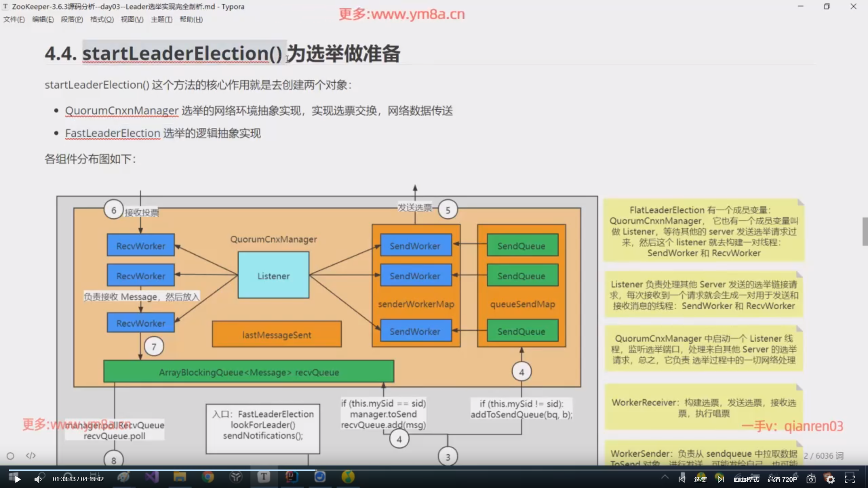This screenshot has height=488, width=868.
Task: Click the video progress bar
Action: (x=434, y=470)
